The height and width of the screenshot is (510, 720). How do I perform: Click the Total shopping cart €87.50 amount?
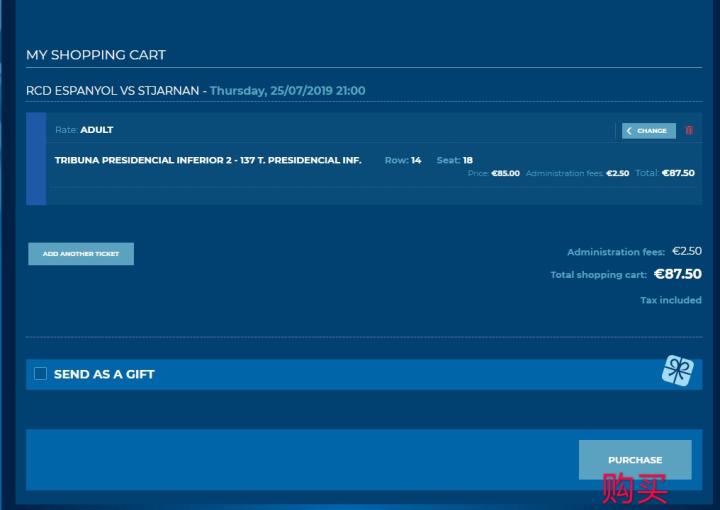tap(677, 274)
